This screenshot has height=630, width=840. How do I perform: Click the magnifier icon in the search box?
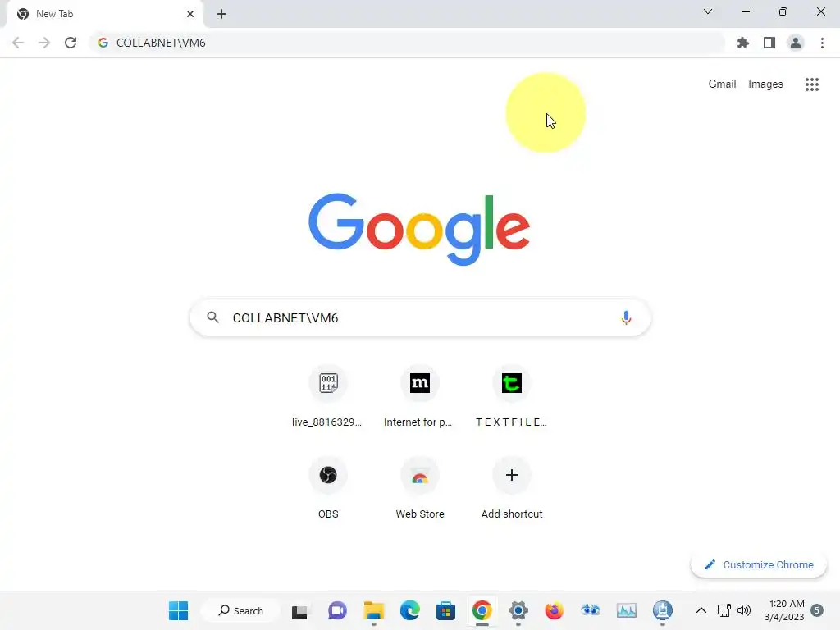tap(212, 317)
